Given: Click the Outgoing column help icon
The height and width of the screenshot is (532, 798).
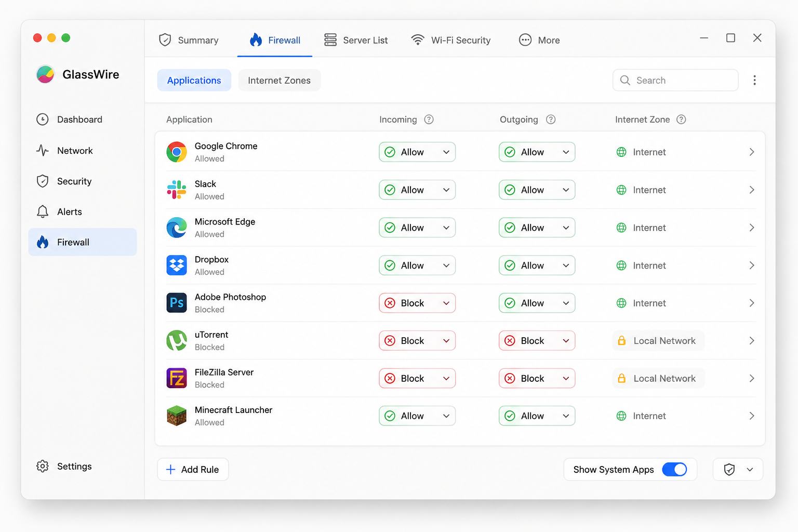Looking at the screenshot, I should pyautogui.click(x=551, y=119).
